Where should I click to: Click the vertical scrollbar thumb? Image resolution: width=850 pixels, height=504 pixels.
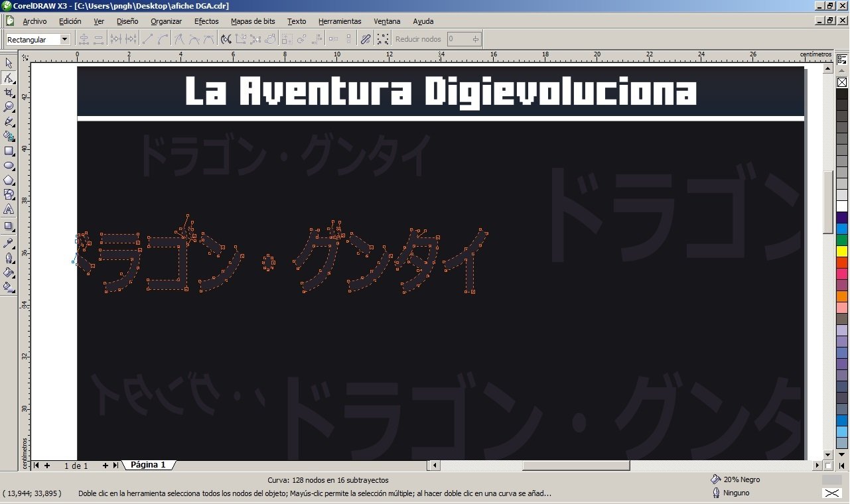(x=827, y=202)
